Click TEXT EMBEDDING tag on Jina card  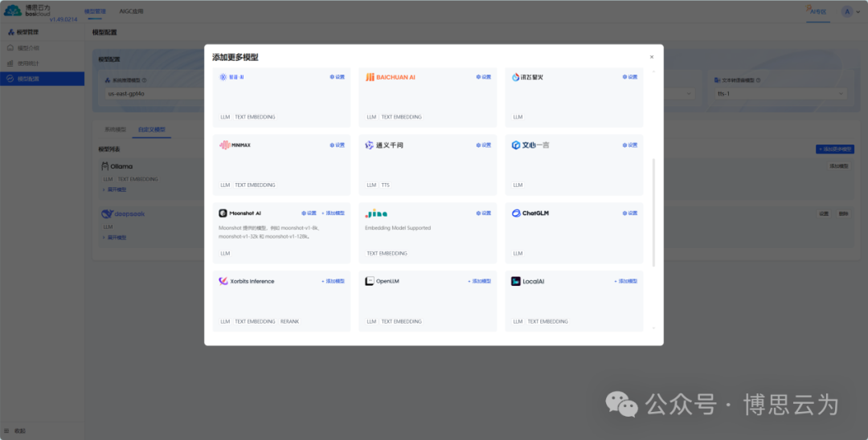tap(387, 254)
